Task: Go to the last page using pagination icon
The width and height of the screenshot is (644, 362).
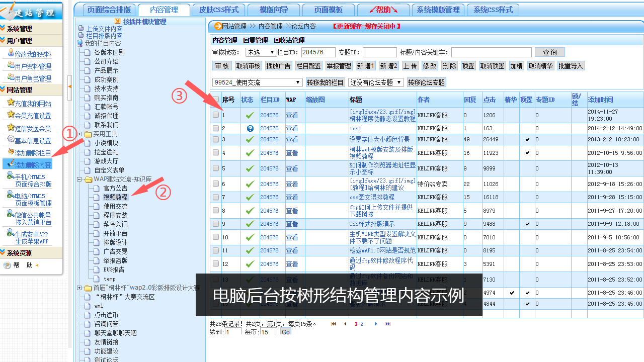Action: pos(388,324)
